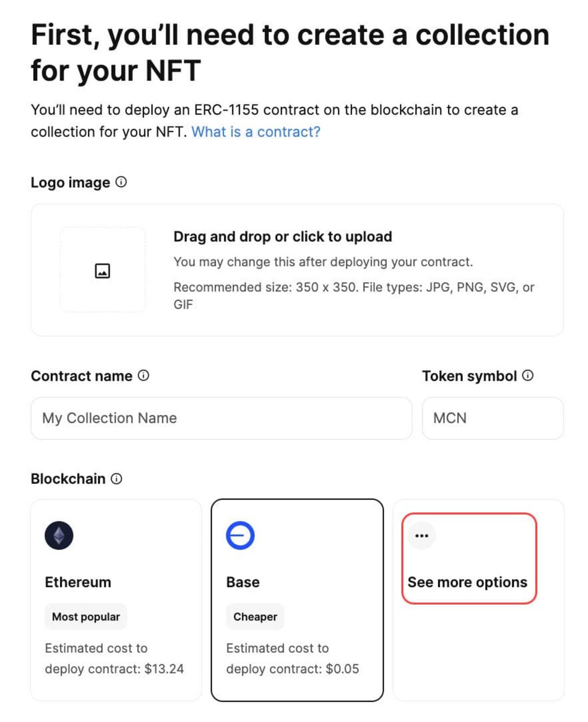Click the dashed logo thumbnail placeholder box
Viewport: 588px width, 722px height.
(x=102, y=270)
